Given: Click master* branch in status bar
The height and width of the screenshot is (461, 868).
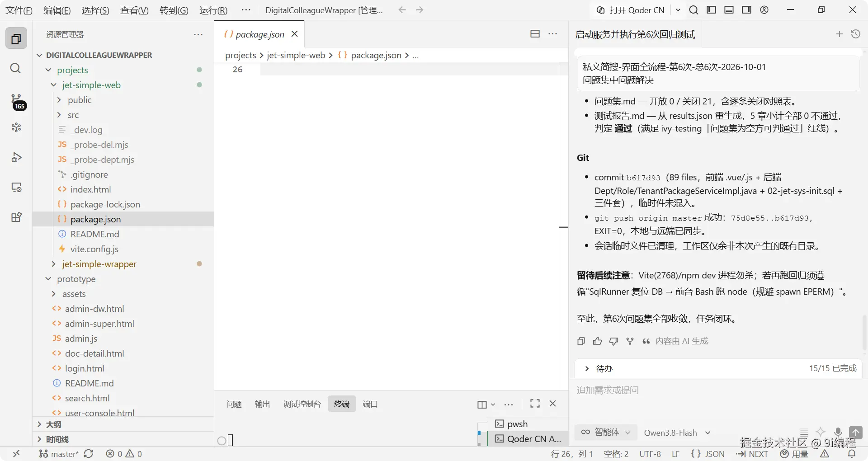Looking at the screenshot, I should [59, 454].
